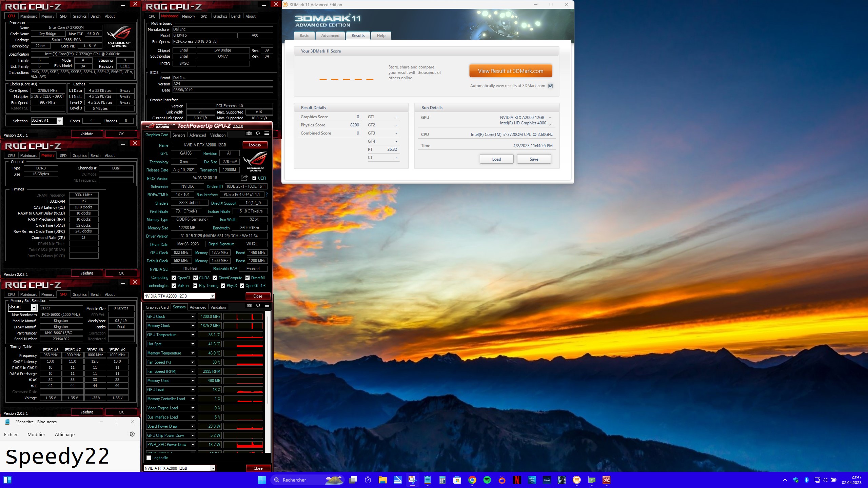
Task: Click Validate in the CPU-Z Memory window
Action: coord(87,273)
